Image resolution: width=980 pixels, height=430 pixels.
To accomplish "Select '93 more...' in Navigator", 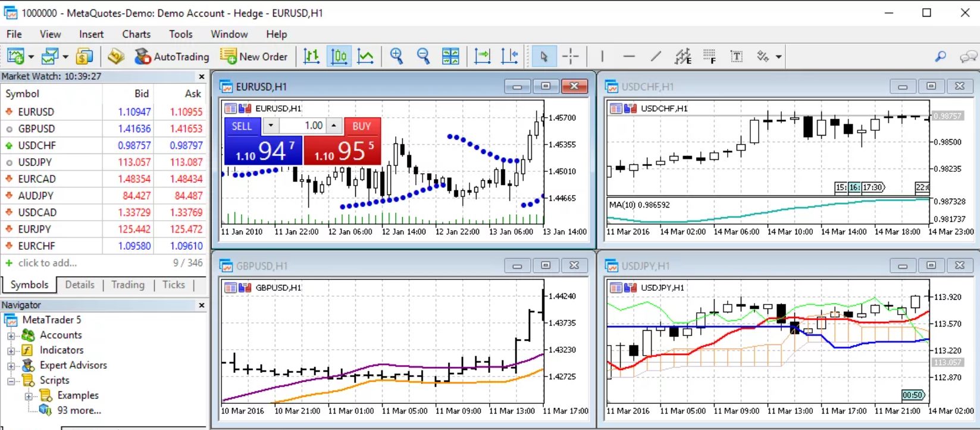I will pos(79,410).
